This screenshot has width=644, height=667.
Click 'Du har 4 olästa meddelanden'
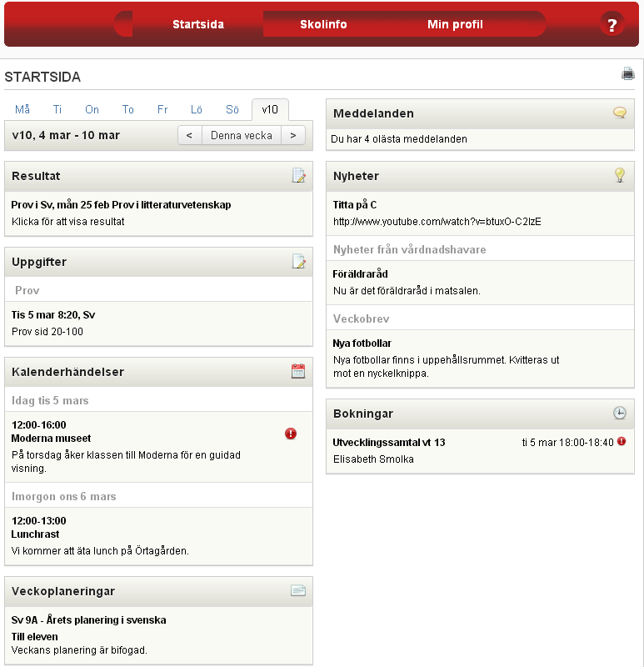(399, 139)
